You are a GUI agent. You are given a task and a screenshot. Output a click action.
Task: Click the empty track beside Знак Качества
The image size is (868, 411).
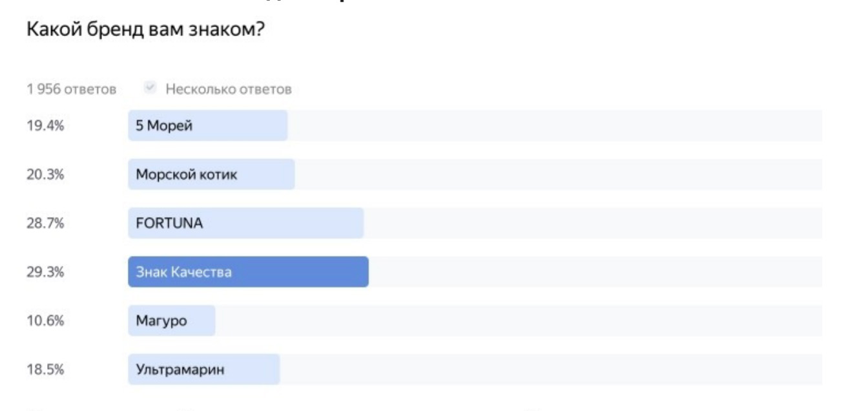pos(594,272)
